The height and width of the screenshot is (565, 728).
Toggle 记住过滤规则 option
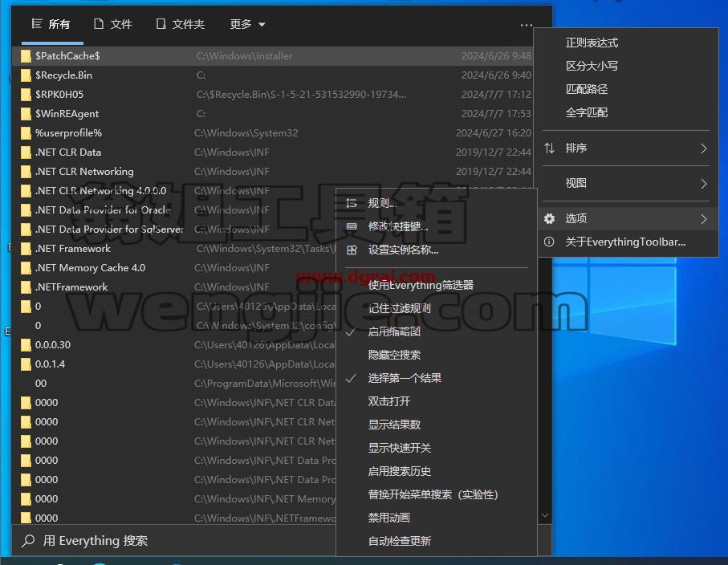[x=437, y=308]
